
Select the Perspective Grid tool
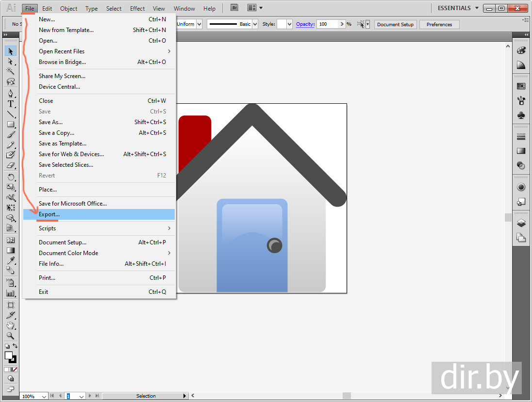[11, 228]
